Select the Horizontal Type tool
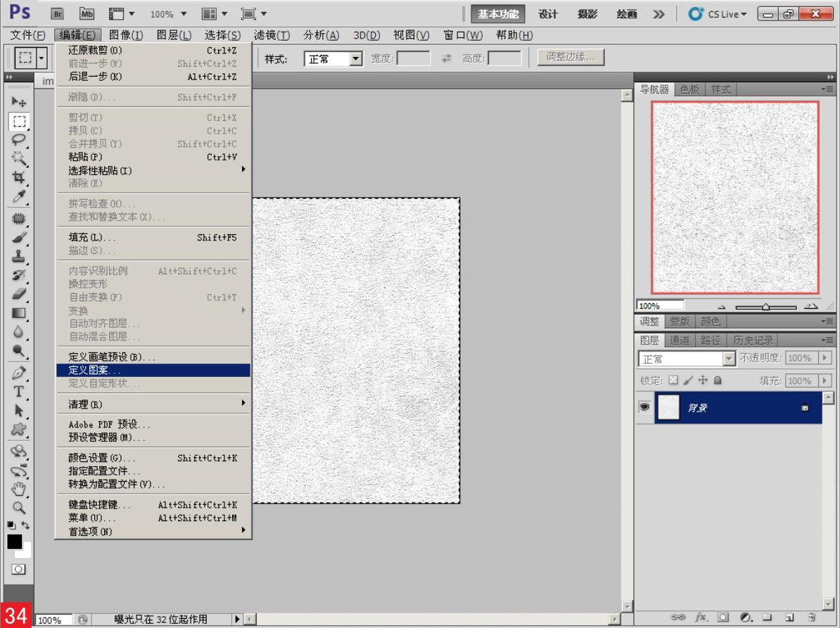The height and width of the screenshot is (628, 840). tap(19, 392)
